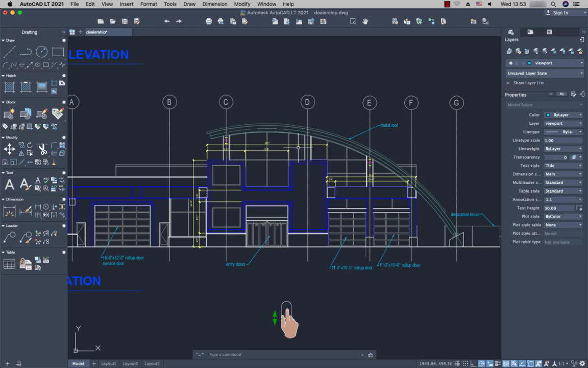Open the Lineweight ByLayer dropdown

tap(563, 149)
